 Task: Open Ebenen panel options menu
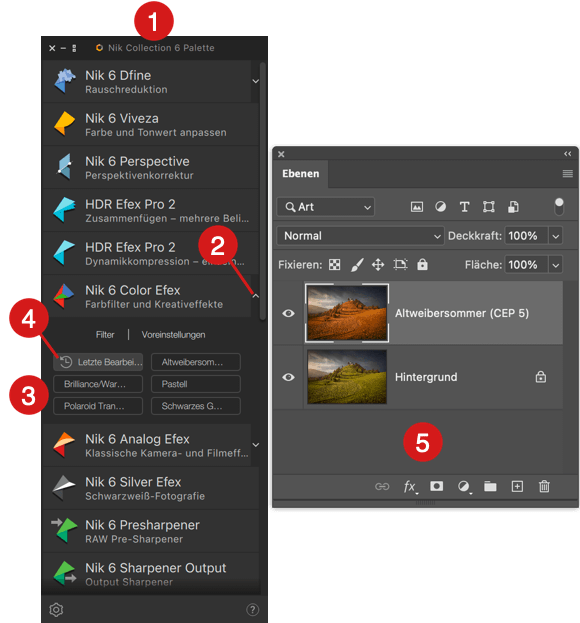(x=568, y=174)
